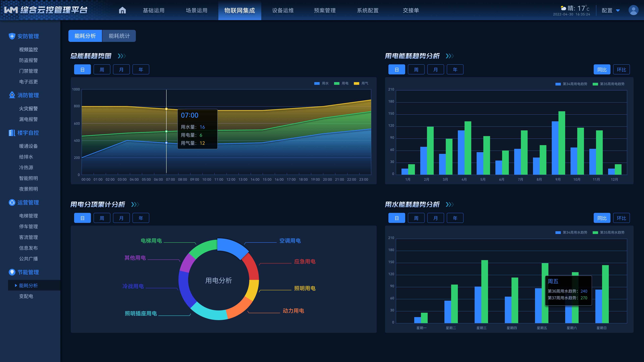
Task: Click the 运营管理 circular icon
Action: click(x=12, y=202)
